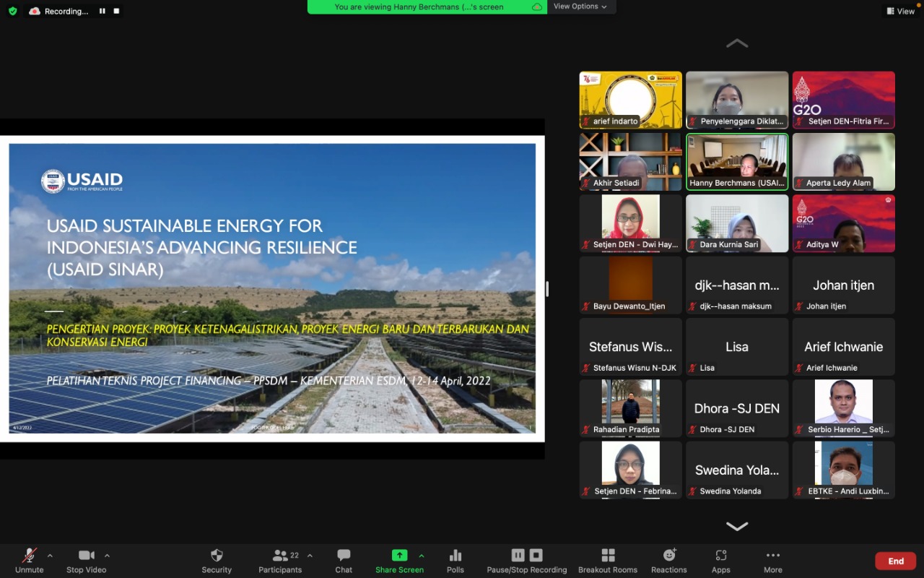Select Lisa's participant tile
The width and height of the screenshot is (924, 578).
click(737, 347)
